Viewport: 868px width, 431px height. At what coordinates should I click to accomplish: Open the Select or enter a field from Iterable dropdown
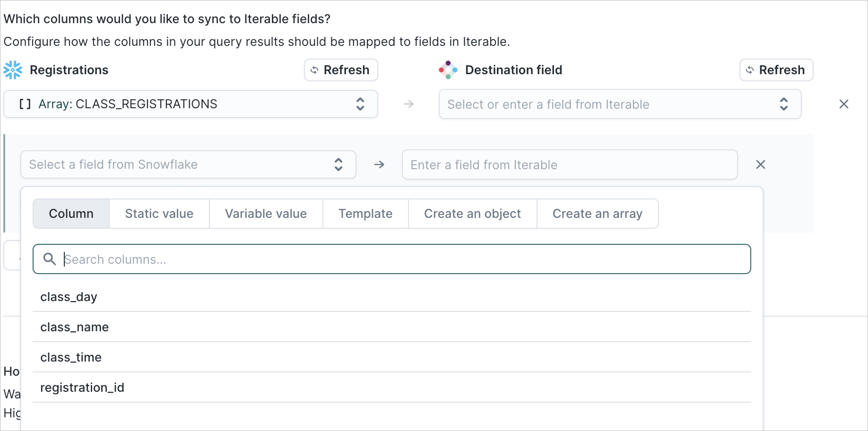point(620,104)
